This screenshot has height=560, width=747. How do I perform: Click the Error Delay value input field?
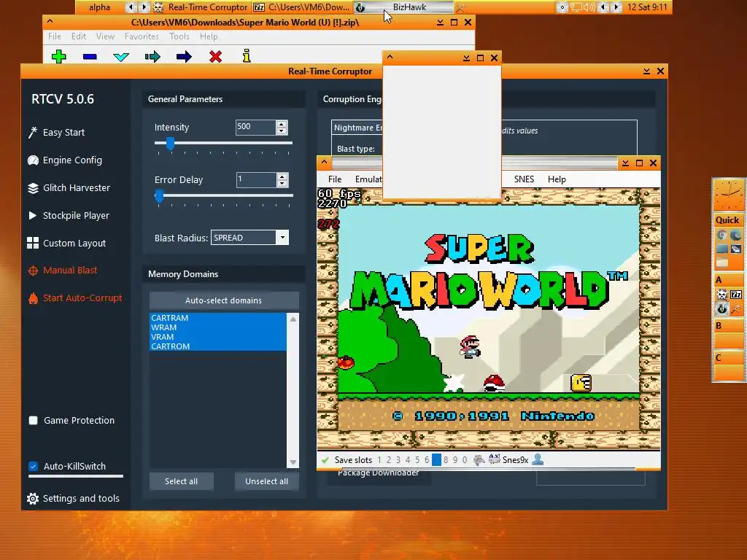coord(256,179)
